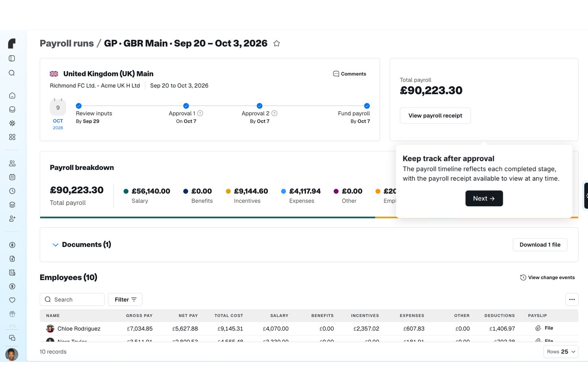Go to the Home icon in sidebar

(12, 96)
